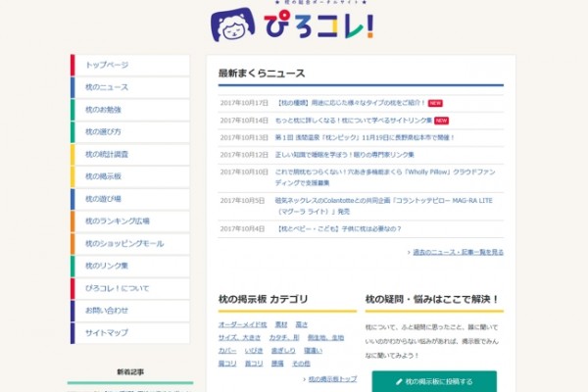The width and height of the screenshot is (588, 392).
Task: Open the 寝違い category link
Action: tap(313, 351)
